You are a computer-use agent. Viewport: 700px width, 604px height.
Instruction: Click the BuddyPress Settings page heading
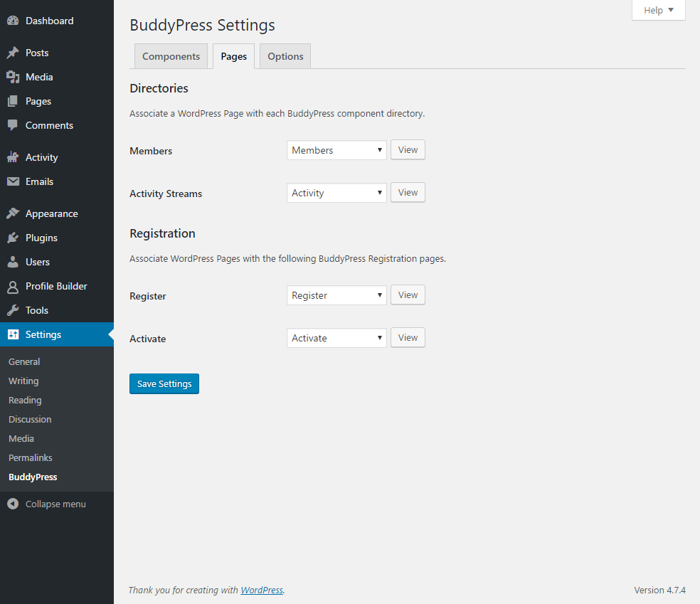click(202, 25)
